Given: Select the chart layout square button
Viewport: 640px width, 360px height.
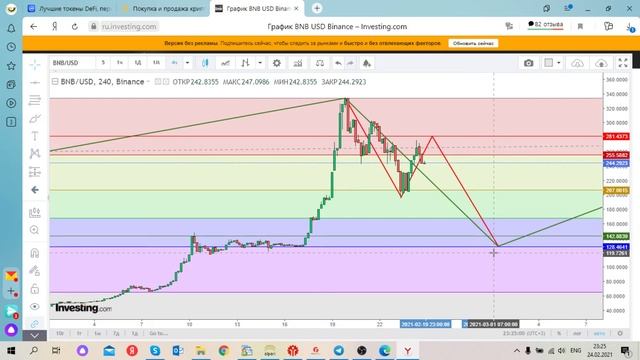Looking at the screenshot, I should point(549,63).
